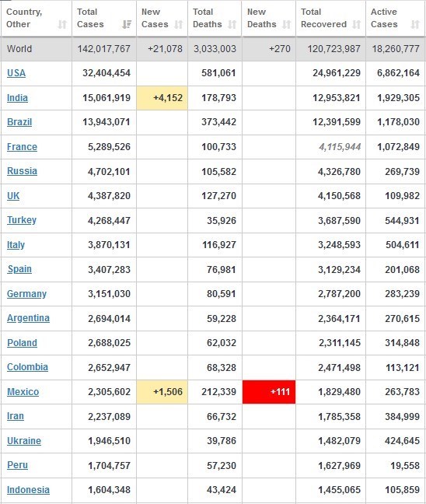Open Mexico country page
The height and width of the screenshot is (504, 426).
(23, 392)
